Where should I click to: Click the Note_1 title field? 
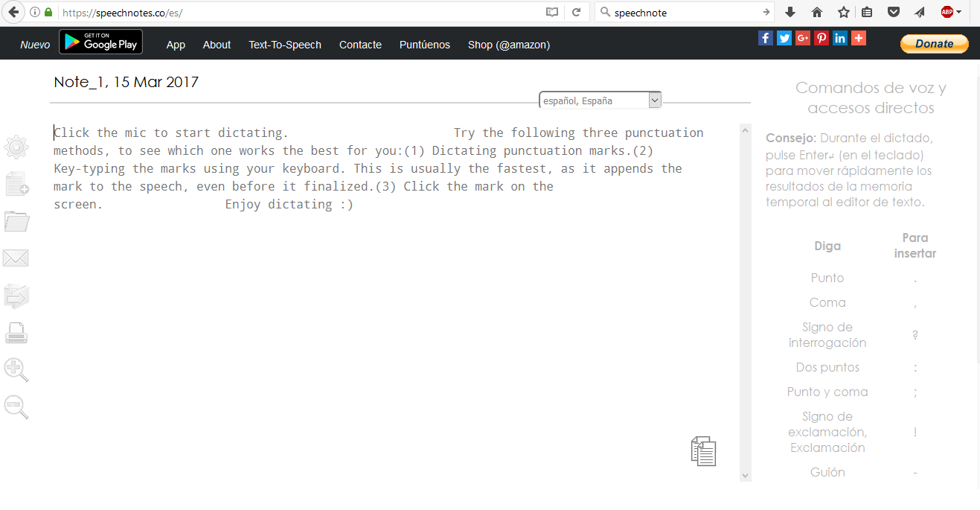coord(126,82)
